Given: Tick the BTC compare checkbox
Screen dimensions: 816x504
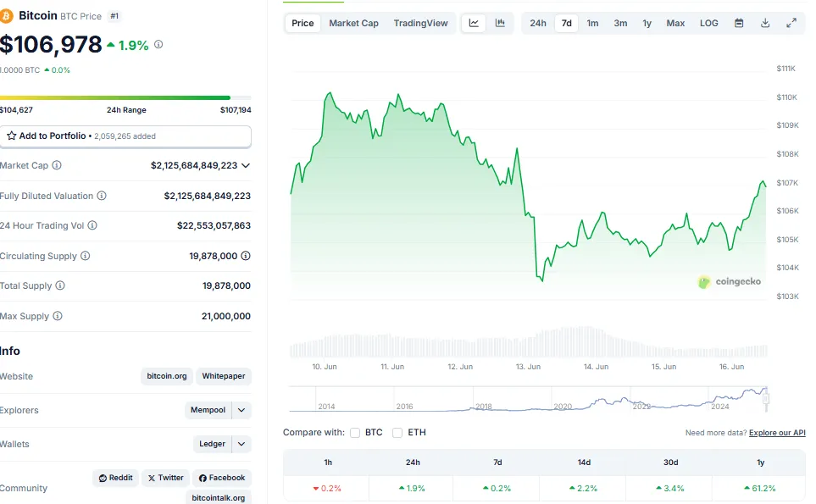Looking at the screenshot, I should (355, 433).
